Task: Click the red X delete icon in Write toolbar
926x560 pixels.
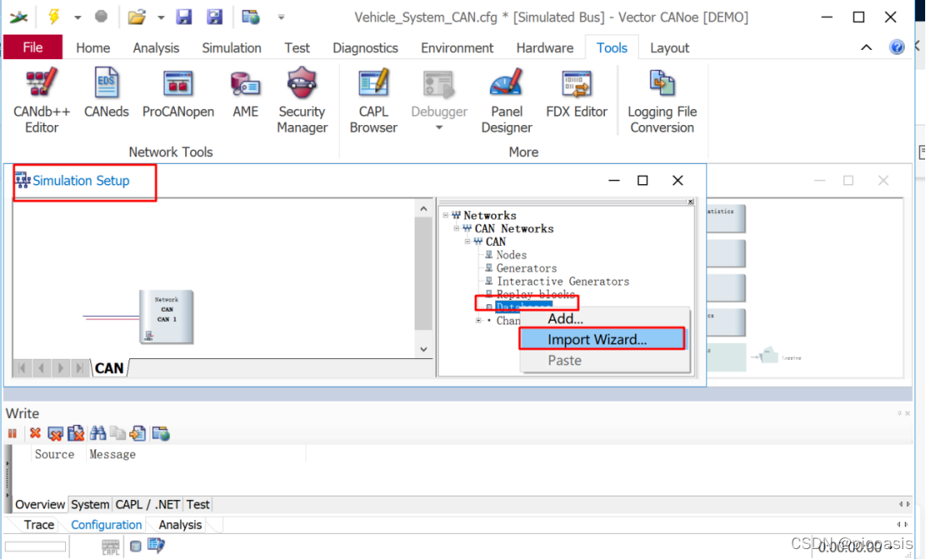Action: coord(35,433)
